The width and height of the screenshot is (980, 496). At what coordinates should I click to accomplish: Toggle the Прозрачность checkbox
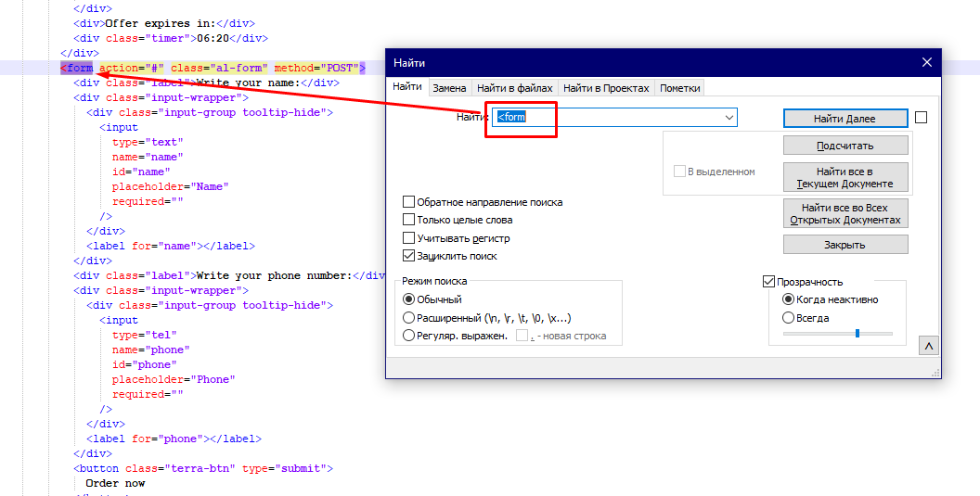tap(768, 282)
